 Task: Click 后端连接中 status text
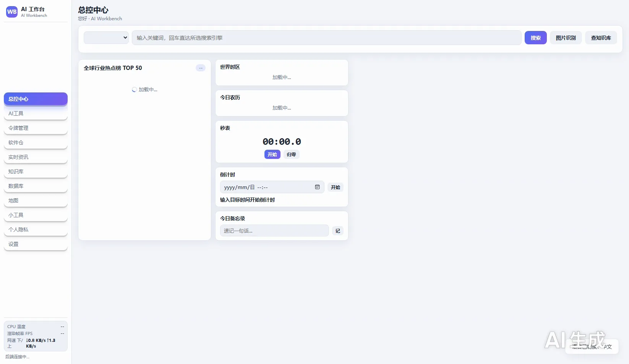(18, 357)
